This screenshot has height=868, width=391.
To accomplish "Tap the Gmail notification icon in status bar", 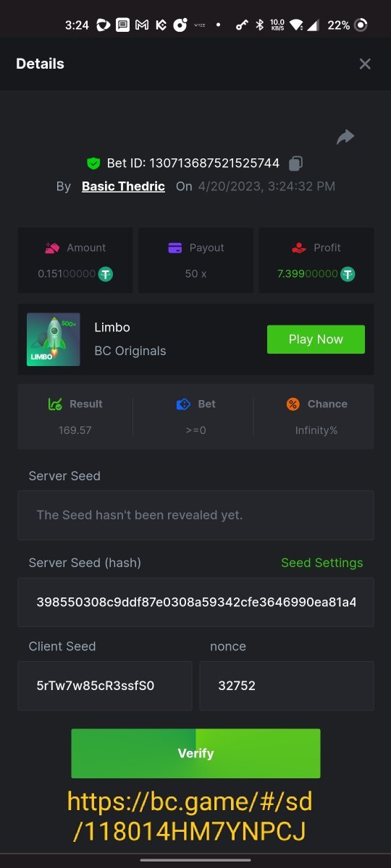I will (x=143, y=25).
